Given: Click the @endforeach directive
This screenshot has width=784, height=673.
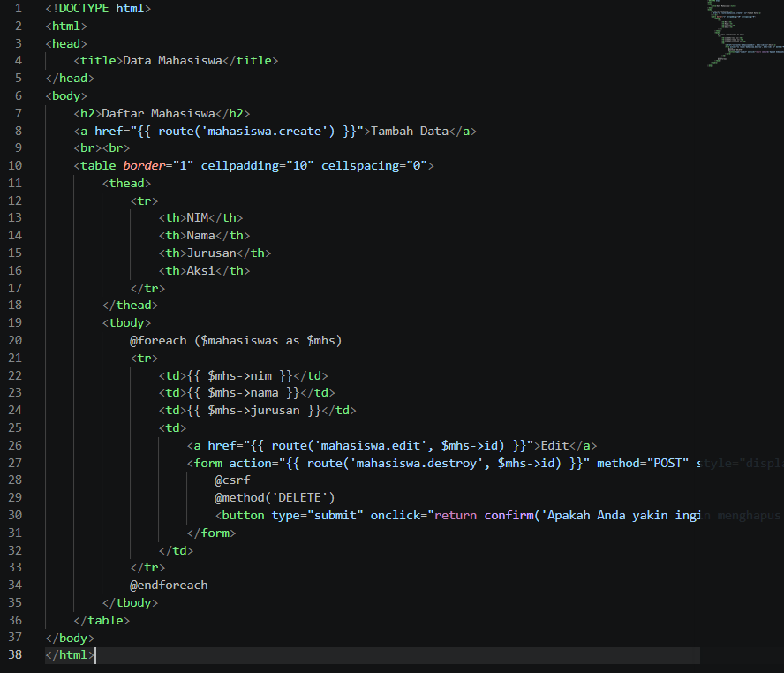Looking at the screenshot, I should click(x=169, y=585).
